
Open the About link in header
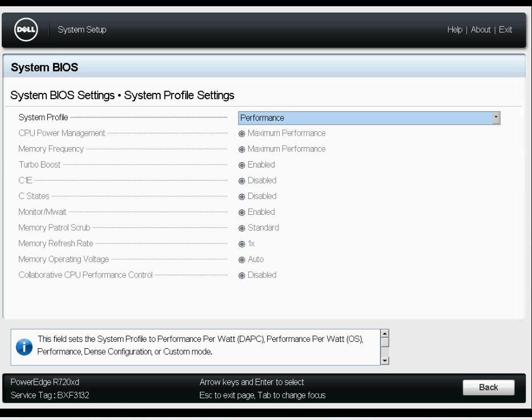point(480,30)
